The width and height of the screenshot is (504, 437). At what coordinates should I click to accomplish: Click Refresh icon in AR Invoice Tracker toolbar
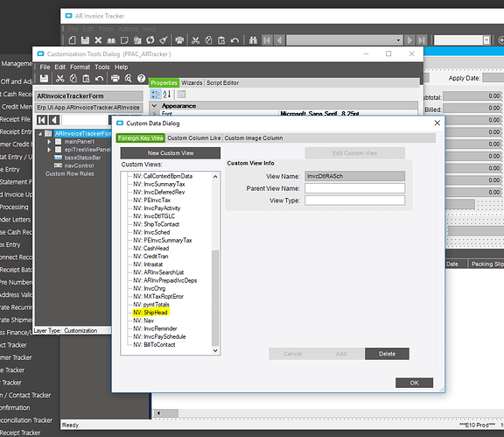(150, 40)
